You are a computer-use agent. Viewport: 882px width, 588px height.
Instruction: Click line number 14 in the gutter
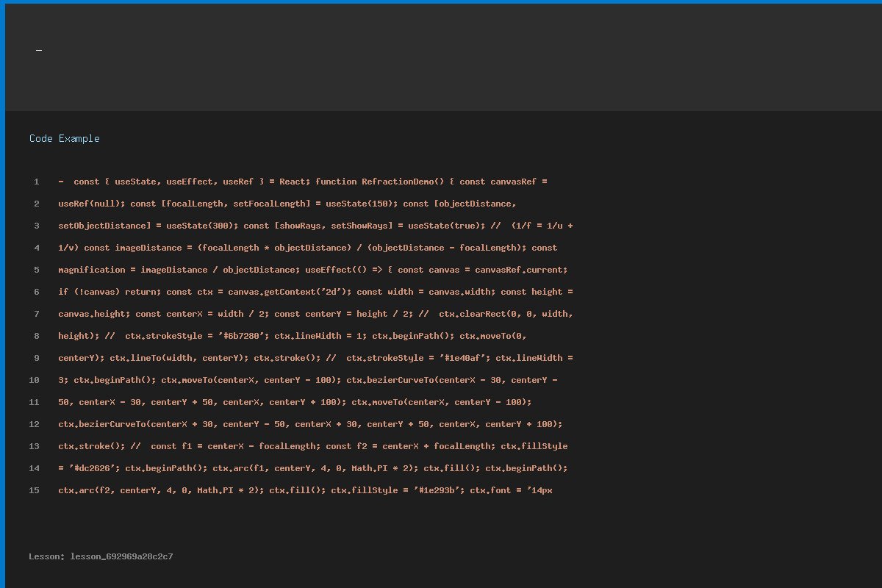tap(34, 468)
